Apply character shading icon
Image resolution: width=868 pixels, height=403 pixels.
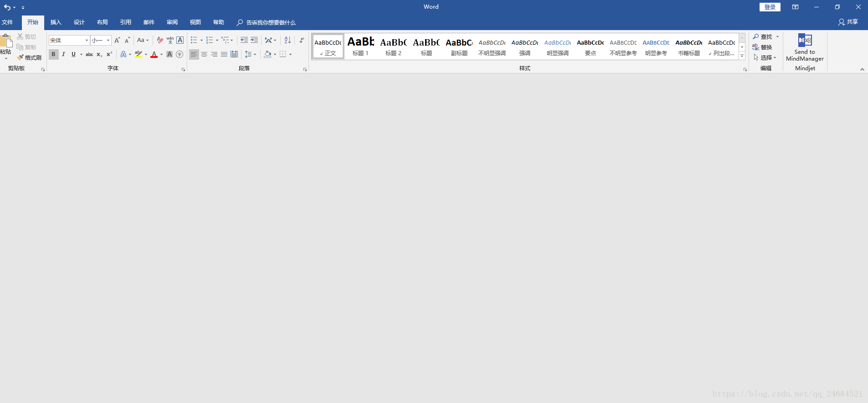pos(169,54)
